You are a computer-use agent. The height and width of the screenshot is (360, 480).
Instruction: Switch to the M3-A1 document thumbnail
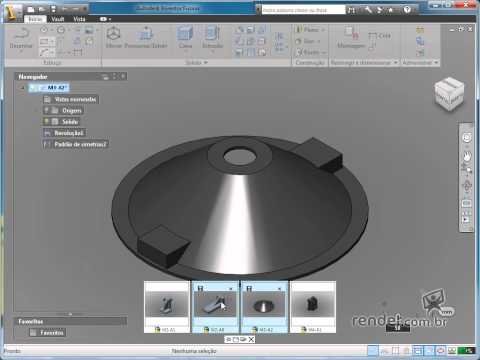[167, 307]
